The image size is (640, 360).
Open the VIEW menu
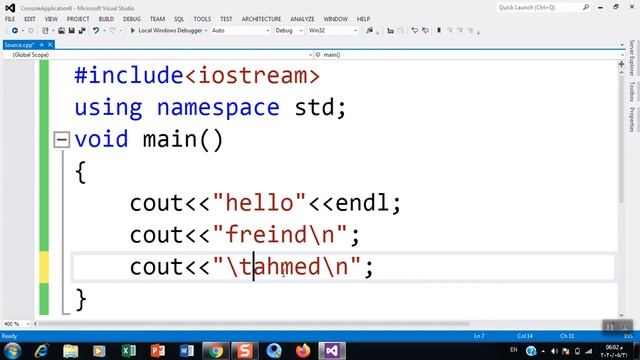tap(51, 19)
